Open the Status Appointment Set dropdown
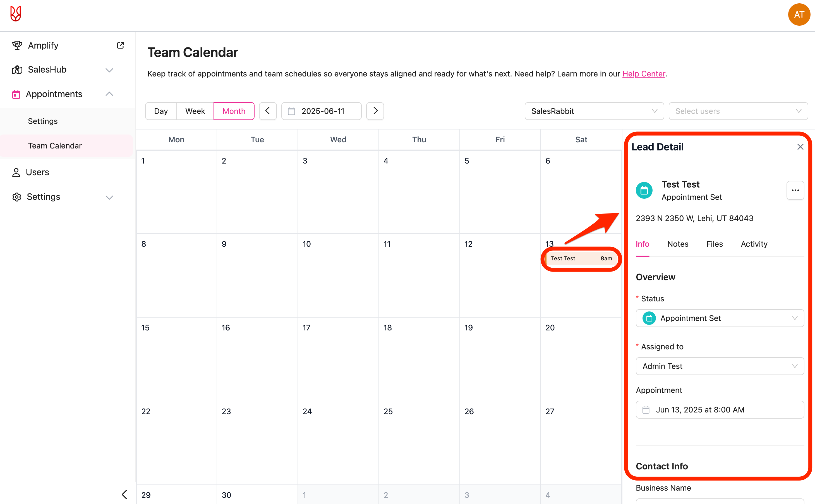Screen dimensions: 815x504 [720, 318]
